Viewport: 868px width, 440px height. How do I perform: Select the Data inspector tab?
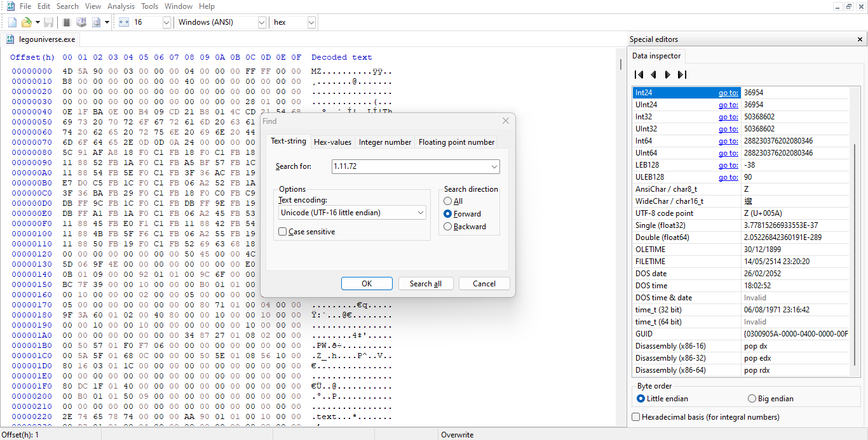[656, 56]
